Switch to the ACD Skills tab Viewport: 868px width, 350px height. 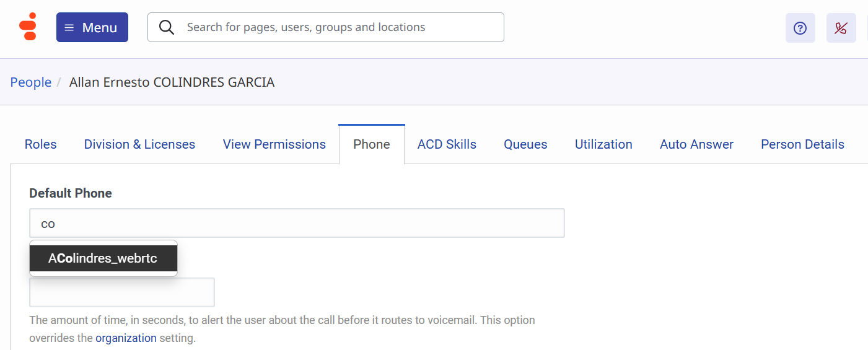pos(447,144)
